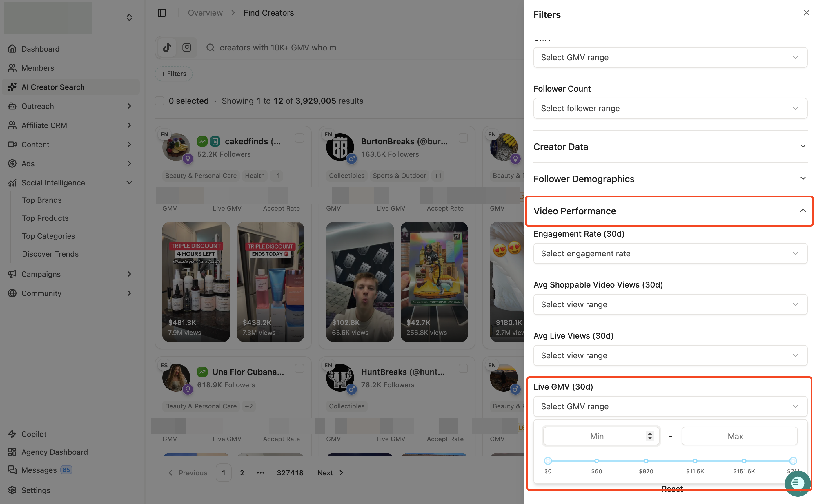
Task: Focus the Live GMV Min input
Action: coord(601,436)
